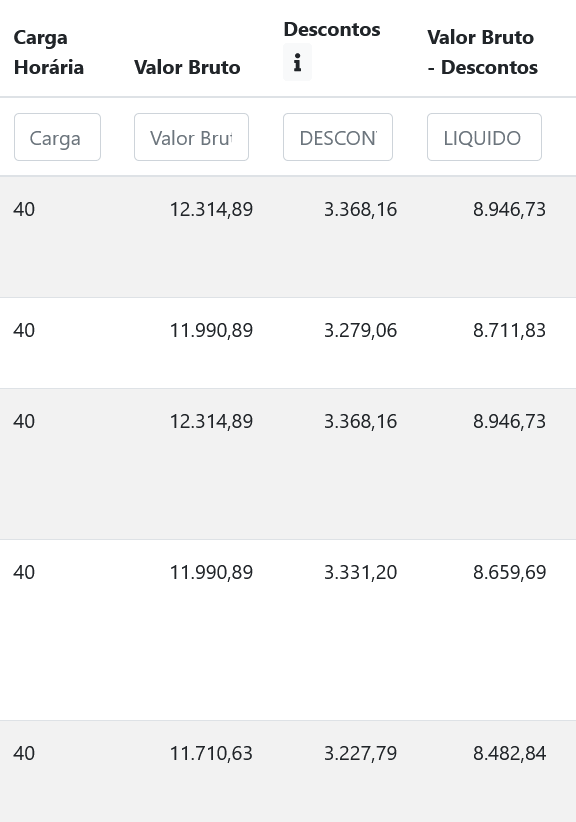Click the LIQUIDO filter input field
This screenshot has width=576, height=822.
[484, 137]
